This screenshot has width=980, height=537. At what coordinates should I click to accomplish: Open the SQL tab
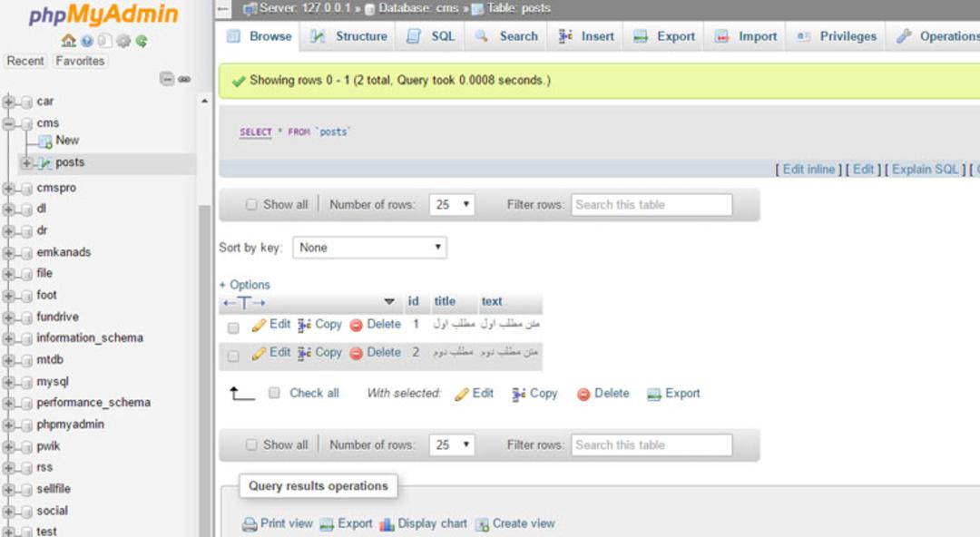tap(431, 36)
